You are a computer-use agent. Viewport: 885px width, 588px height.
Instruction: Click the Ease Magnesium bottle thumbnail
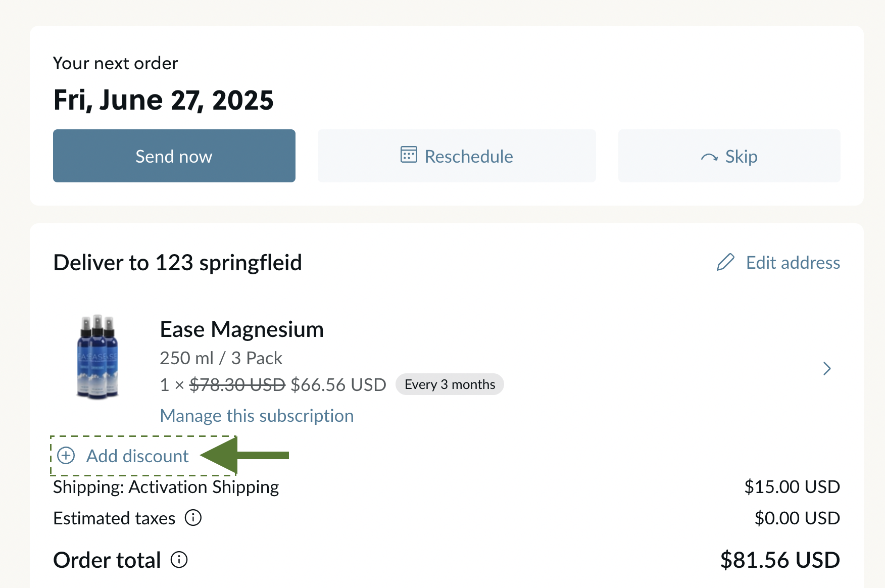[97, 357]
